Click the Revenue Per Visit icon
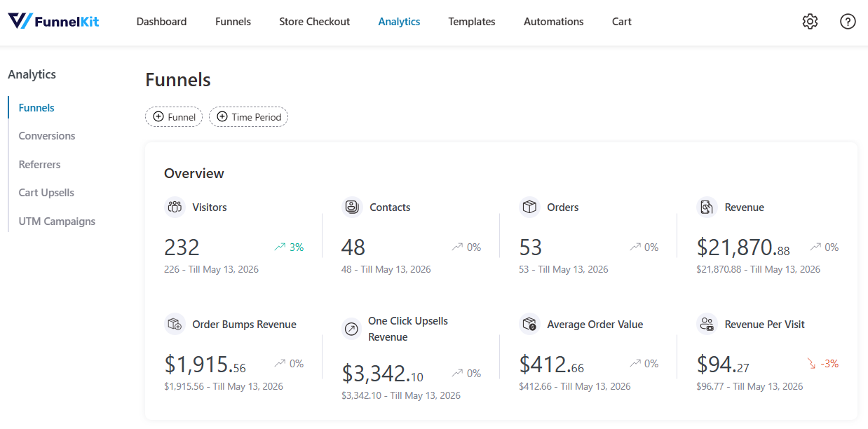The height and width of the screenshot is (429, 868). click(x=707, y=325)
